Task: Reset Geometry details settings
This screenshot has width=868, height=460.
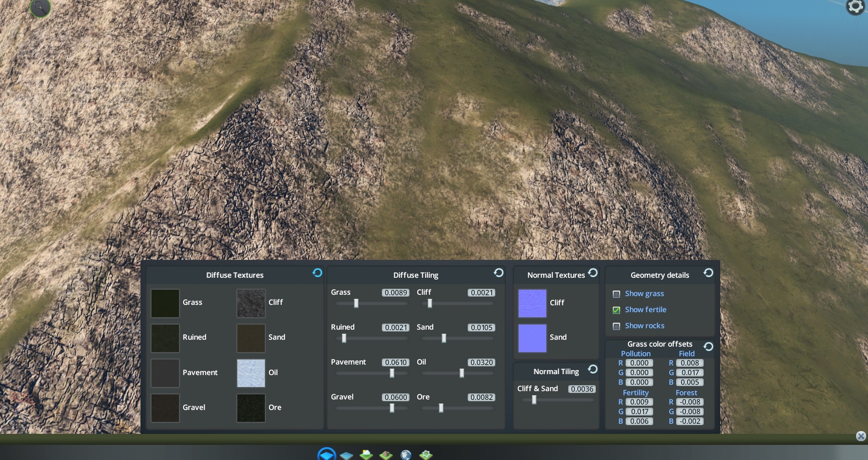Action: tap(708, 273)
